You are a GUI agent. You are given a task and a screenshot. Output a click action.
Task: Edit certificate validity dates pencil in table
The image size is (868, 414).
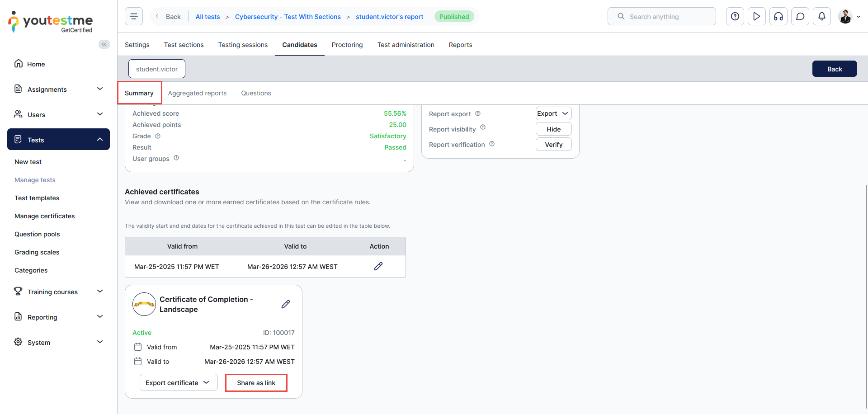(x=378, y=266)
